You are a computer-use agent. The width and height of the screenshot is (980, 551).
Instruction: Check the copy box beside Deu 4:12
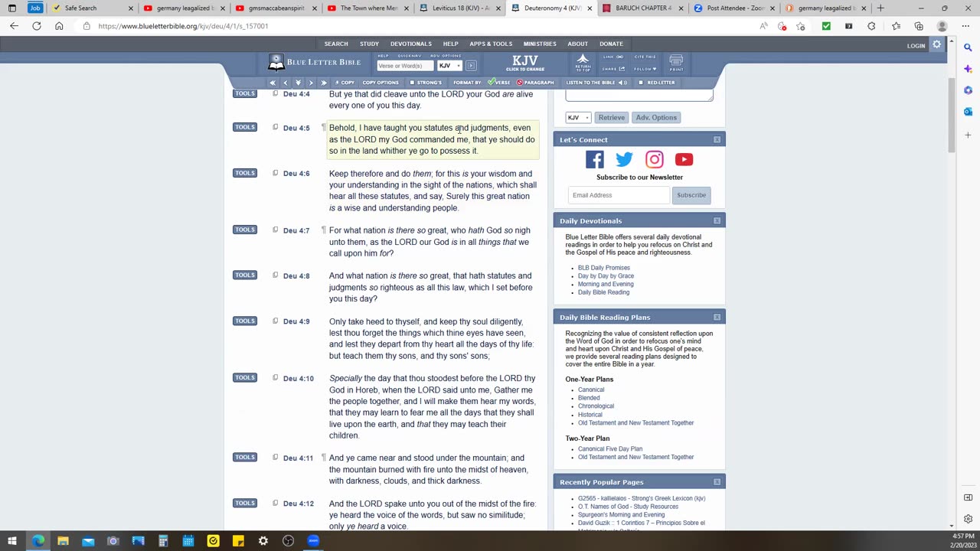[x=275, y=504]
